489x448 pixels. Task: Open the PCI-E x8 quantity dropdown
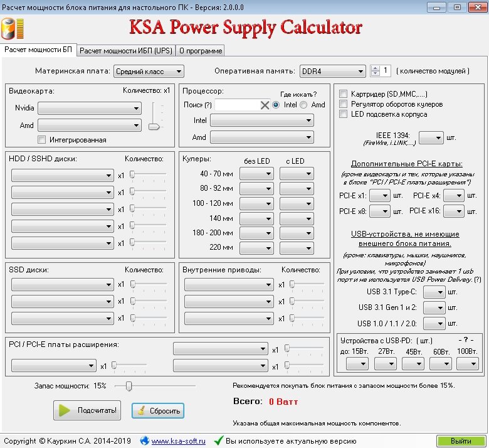pyautogui.click(x=379, y=211)
